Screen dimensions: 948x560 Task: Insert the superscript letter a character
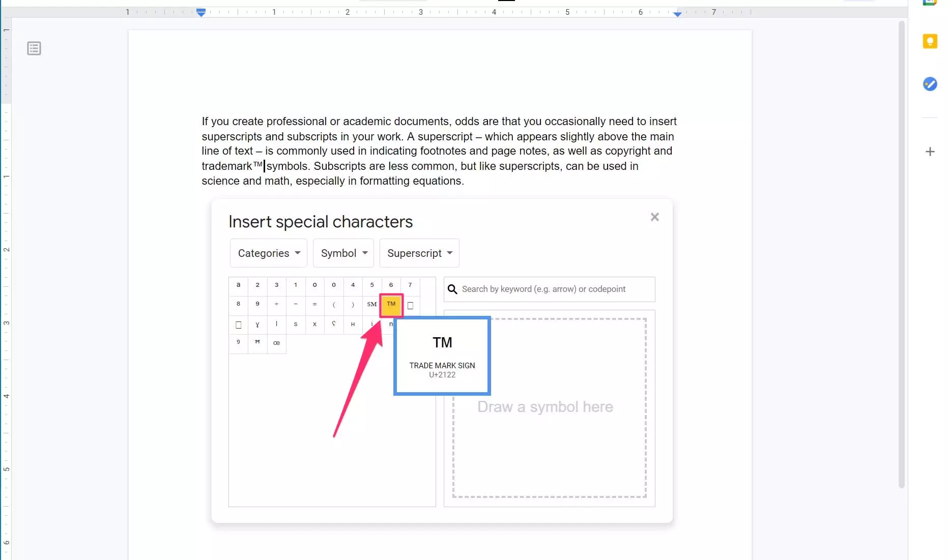click(238, 285)
